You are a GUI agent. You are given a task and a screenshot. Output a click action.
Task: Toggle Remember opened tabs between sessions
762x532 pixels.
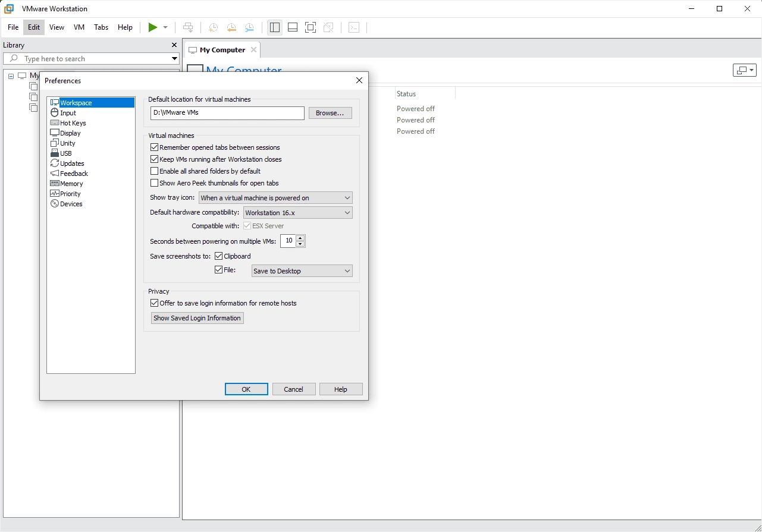pyautogui.click(x=155, y=147)
